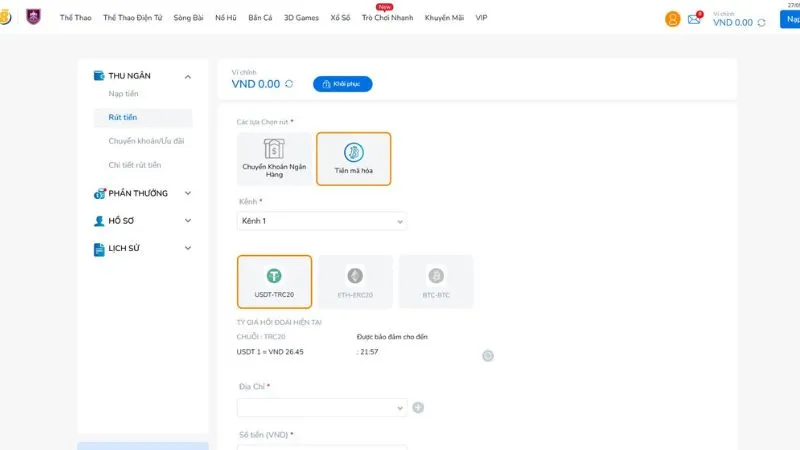Open the Khuyến Mãi menu
800x450 pixels.
[x=444, y=17]
